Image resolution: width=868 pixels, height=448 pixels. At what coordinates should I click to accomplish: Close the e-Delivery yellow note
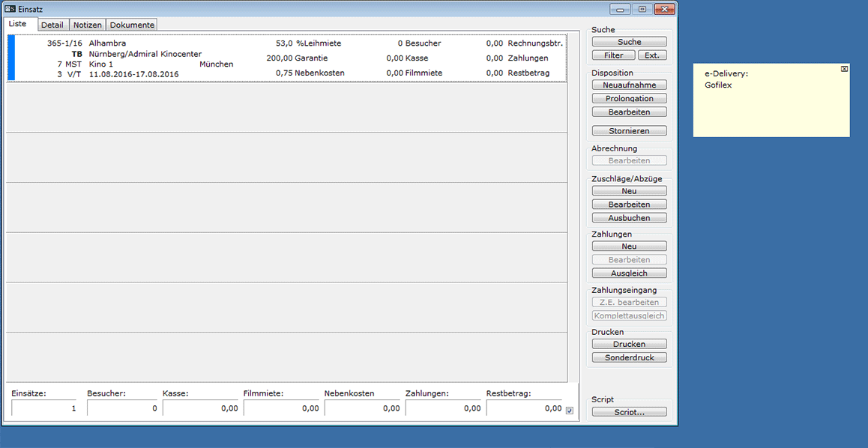pos(844,69)
